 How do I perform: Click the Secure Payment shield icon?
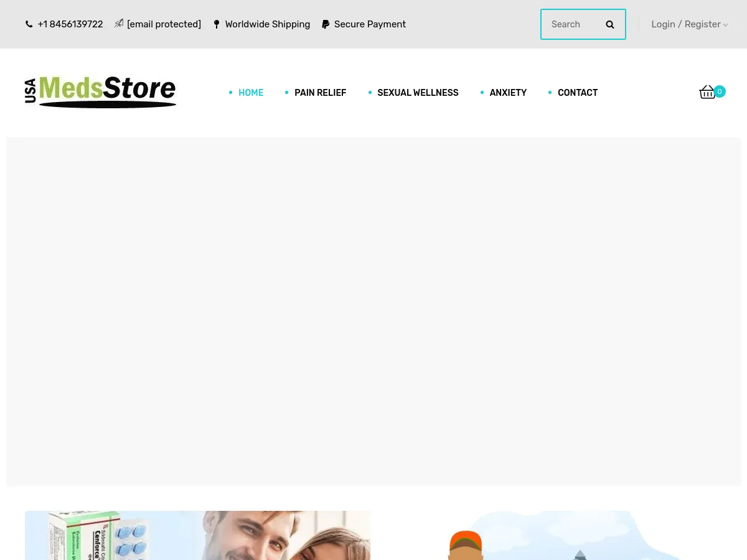click(x=326, y=24)
